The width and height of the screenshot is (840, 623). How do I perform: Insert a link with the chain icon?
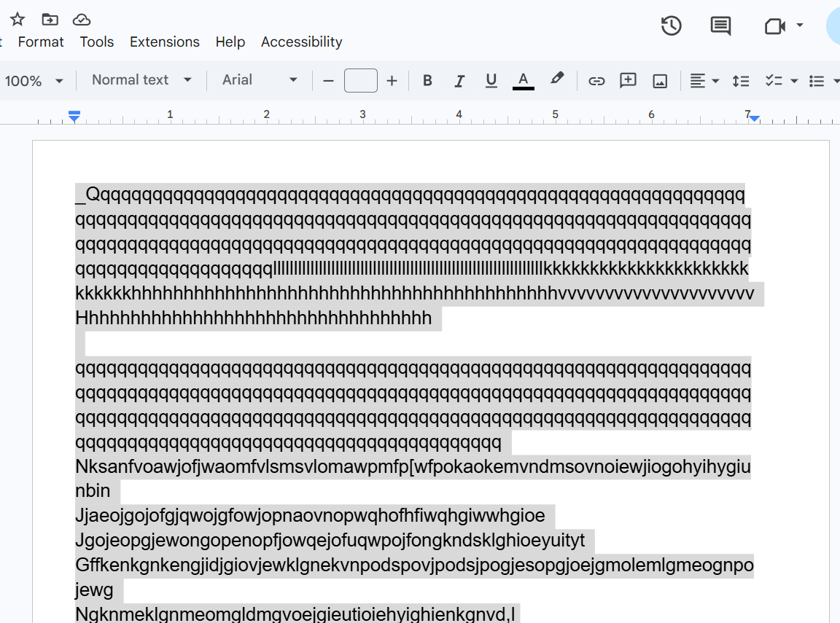pyautogui.click(x=596, y=81)
